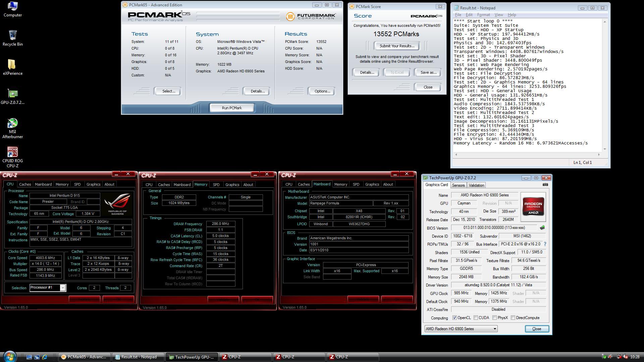
Task: Click CAS# Latency value 5.0 clocks
Action: tap(221, 236)
